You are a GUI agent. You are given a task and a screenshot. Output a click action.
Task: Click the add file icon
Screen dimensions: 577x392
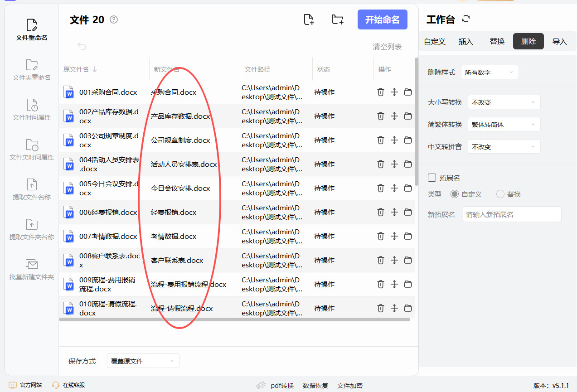coord(309,19)
